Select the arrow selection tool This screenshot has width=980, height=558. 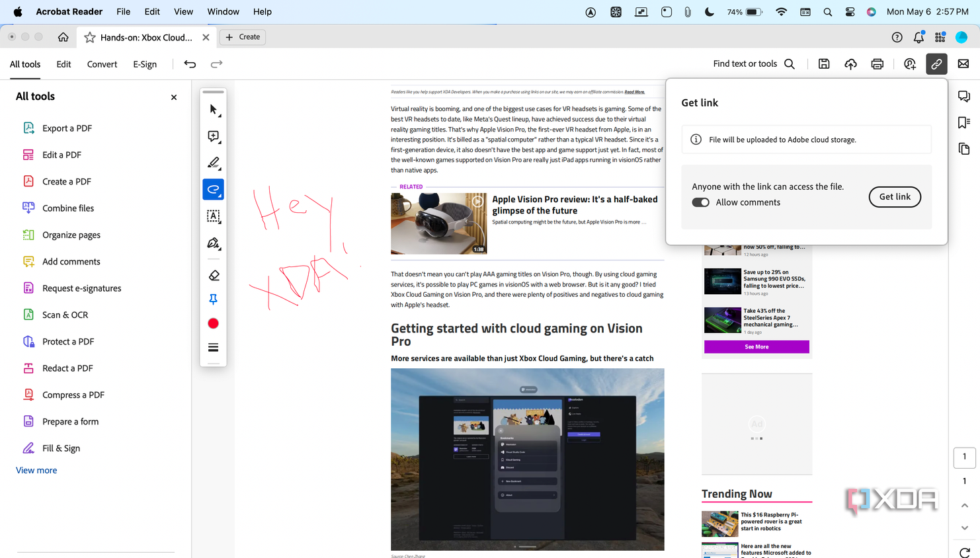[213, 109]
